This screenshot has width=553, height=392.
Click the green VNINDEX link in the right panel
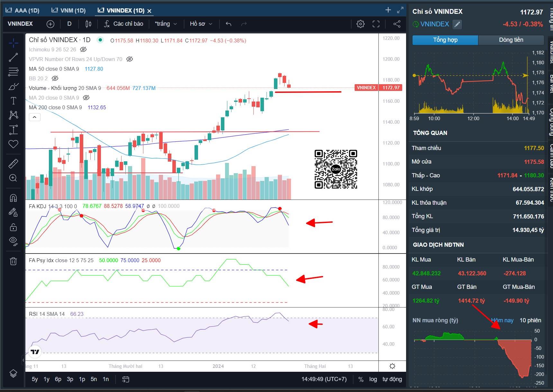(x=434, y=24)
